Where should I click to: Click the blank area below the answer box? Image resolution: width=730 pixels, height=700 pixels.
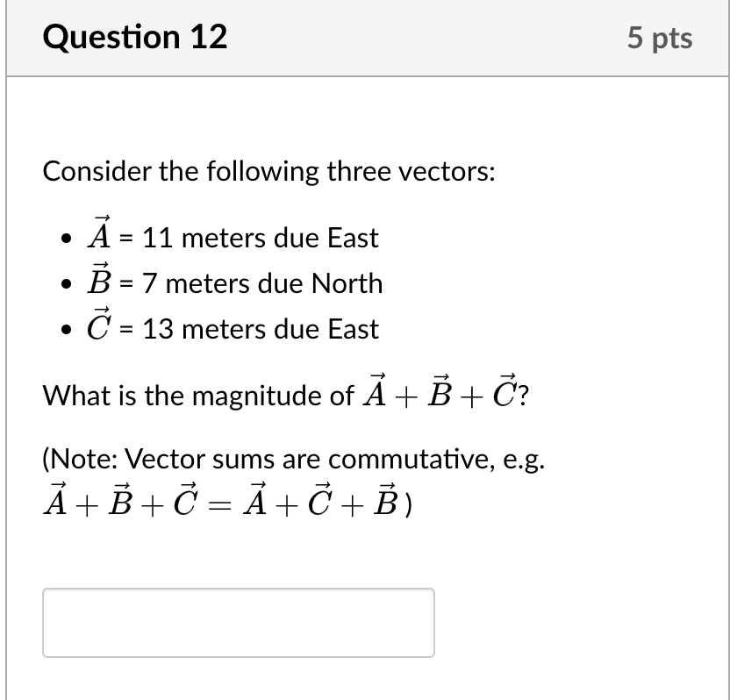coord(351,680)
